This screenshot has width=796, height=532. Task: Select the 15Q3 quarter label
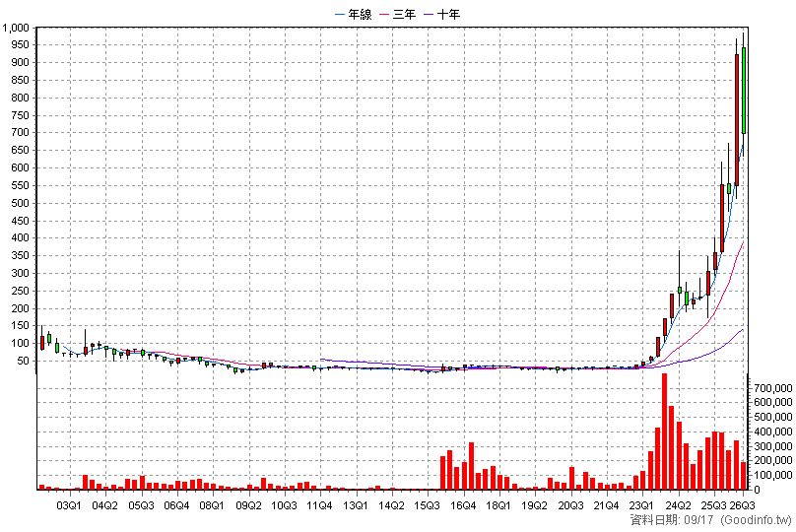point(427,505)
